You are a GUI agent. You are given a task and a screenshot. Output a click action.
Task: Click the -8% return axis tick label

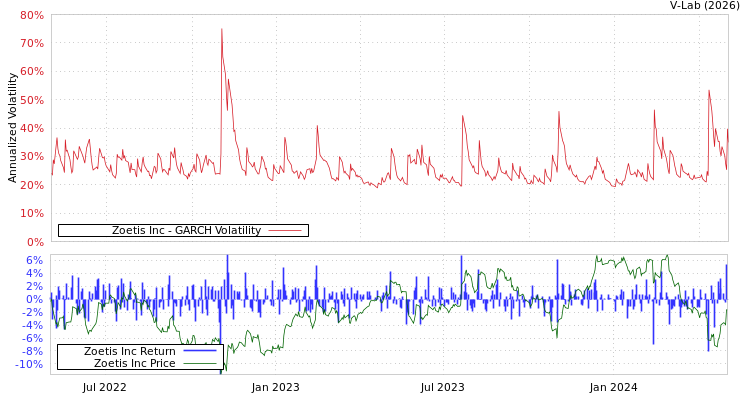(32, 352)
